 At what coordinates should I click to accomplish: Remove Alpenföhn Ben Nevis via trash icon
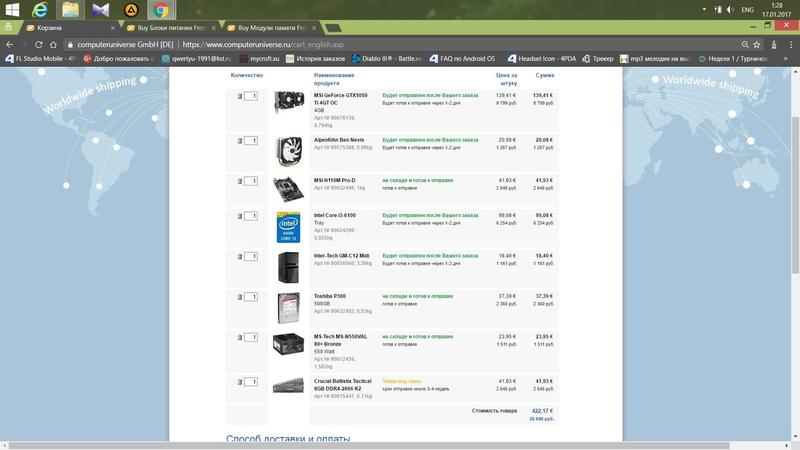point(240,140)
